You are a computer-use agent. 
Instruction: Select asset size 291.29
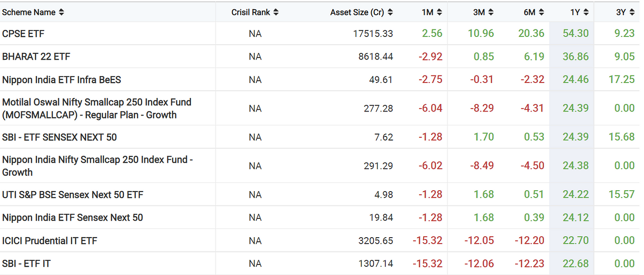[379, 166]
